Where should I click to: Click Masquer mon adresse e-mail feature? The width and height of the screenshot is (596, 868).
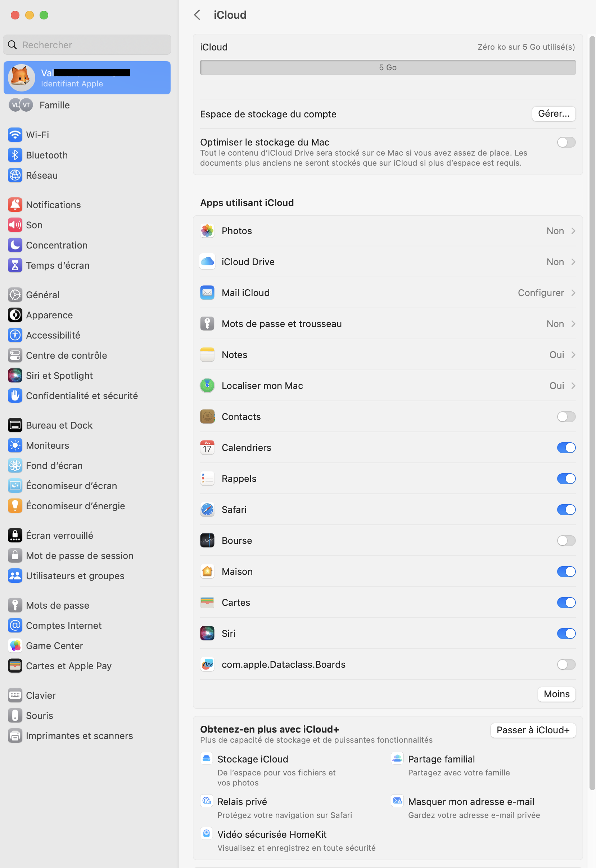coord(466,807)
